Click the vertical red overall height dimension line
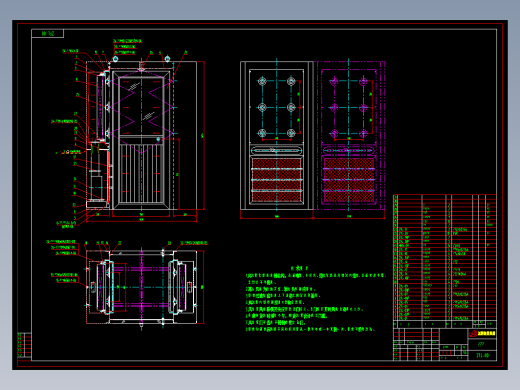 point(204,135)
